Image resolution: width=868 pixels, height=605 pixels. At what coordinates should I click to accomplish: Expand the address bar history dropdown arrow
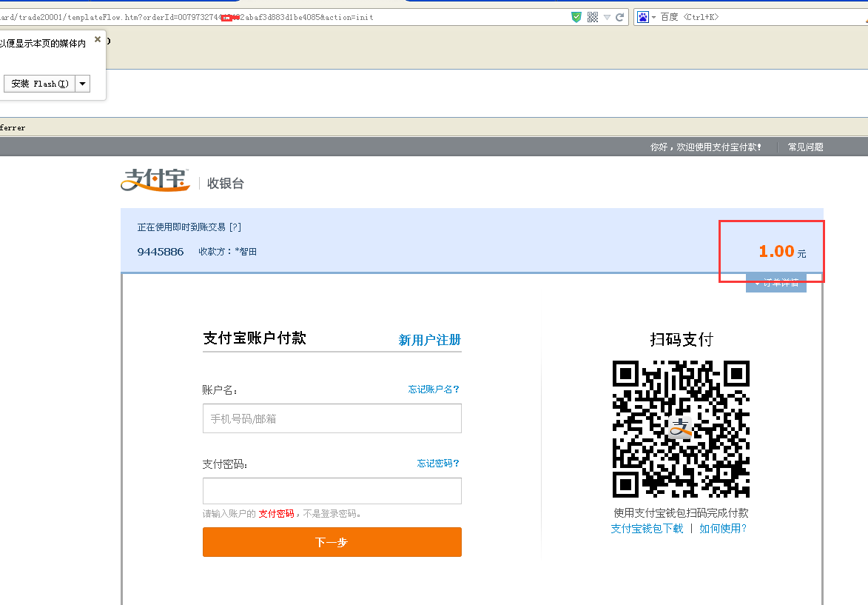608,17
